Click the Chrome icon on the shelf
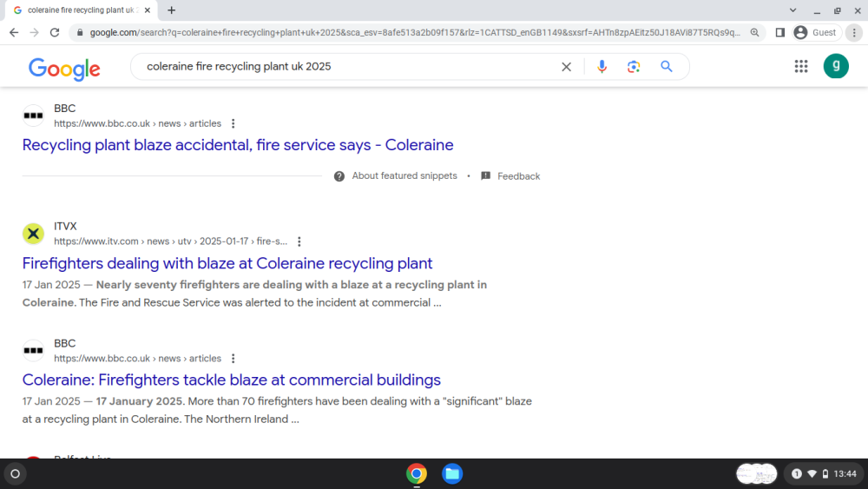This screenshot has height=489, width=868. 417,473
